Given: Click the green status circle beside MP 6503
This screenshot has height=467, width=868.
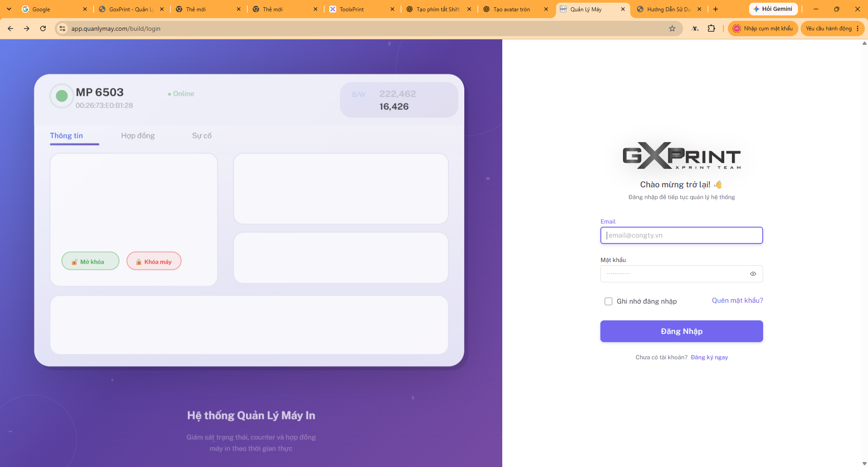Looking at the screenshot, I should coord(62,96).
